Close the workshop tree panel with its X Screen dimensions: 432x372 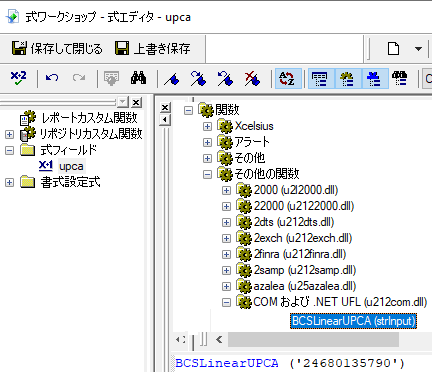[136, 102]
